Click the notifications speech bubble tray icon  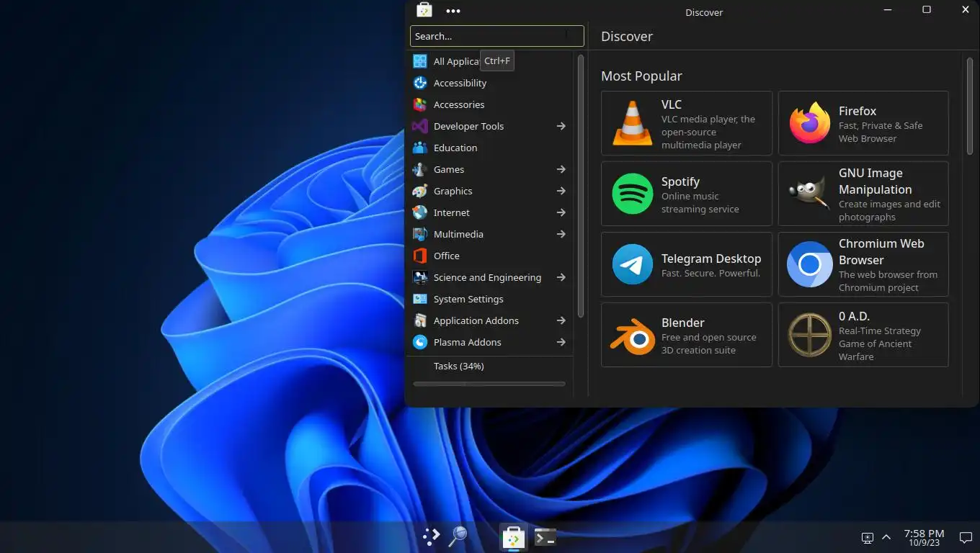click(966, 537)
